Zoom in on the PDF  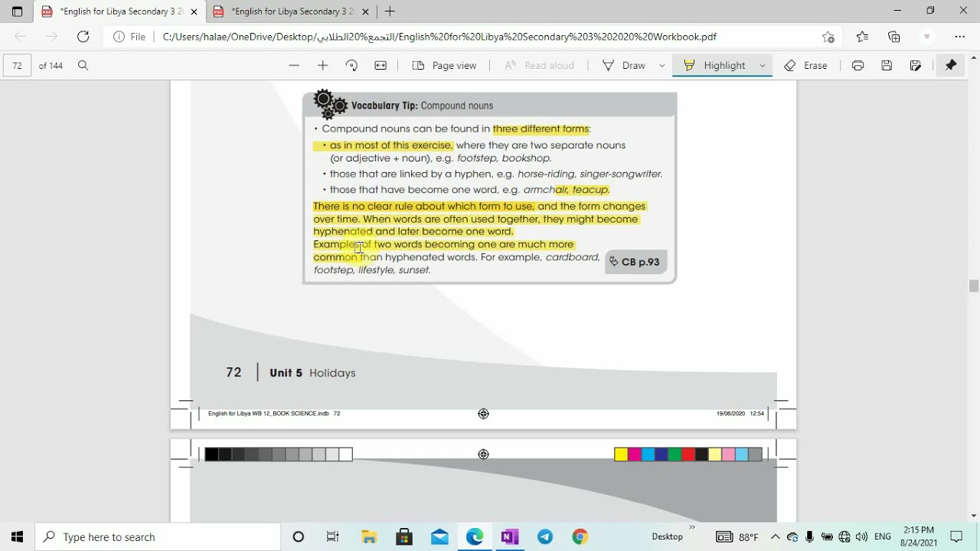click(322, 66)
